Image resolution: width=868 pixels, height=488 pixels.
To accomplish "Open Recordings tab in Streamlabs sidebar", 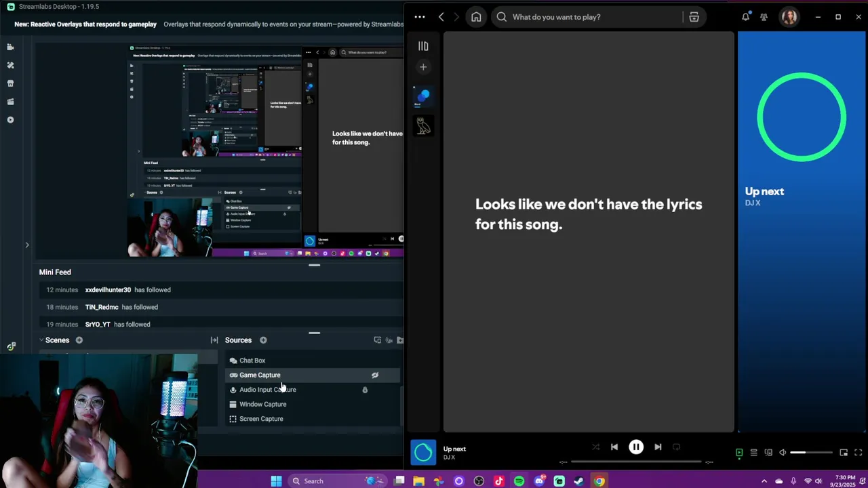I will (x=10, y=120).
